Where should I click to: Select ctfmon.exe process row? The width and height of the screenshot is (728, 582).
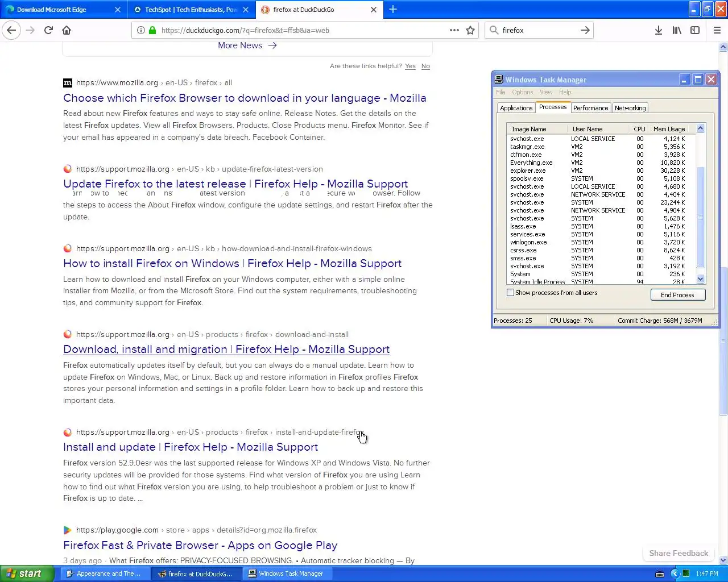(x=601, y=155)
